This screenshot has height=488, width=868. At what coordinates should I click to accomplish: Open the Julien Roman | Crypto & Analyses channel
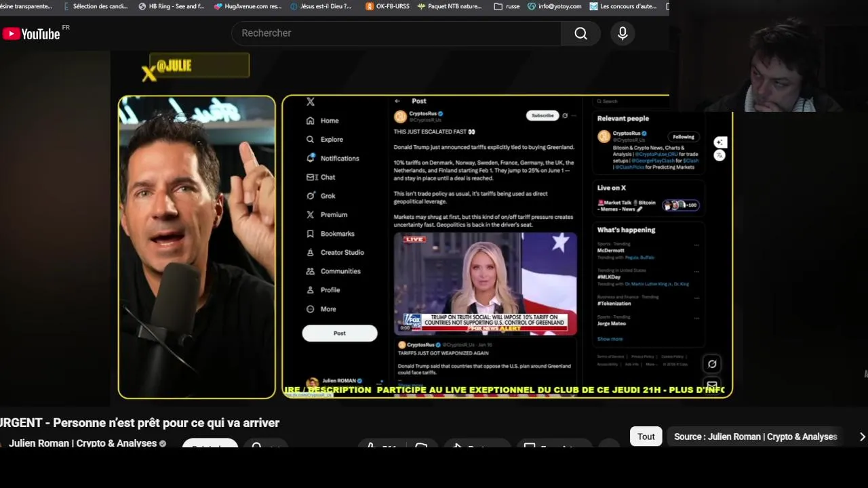83,443
